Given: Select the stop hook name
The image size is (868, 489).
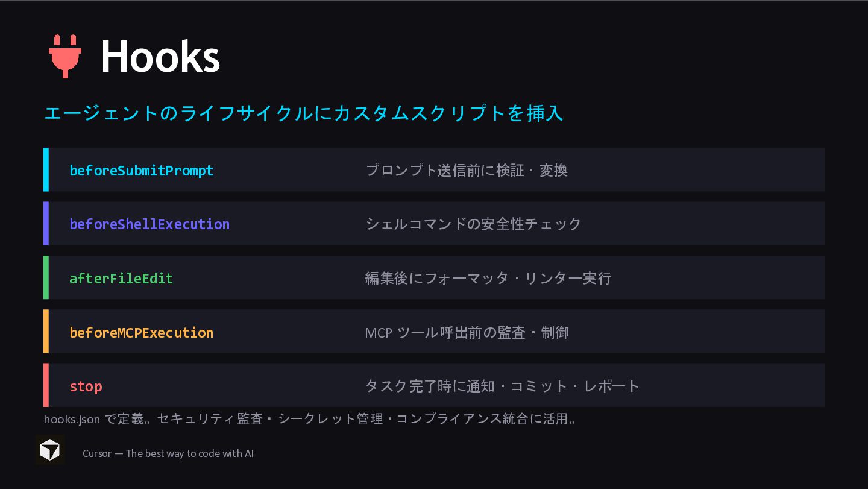Looking at the screenshot, I should pyautogui.click(x=86, y=386).
